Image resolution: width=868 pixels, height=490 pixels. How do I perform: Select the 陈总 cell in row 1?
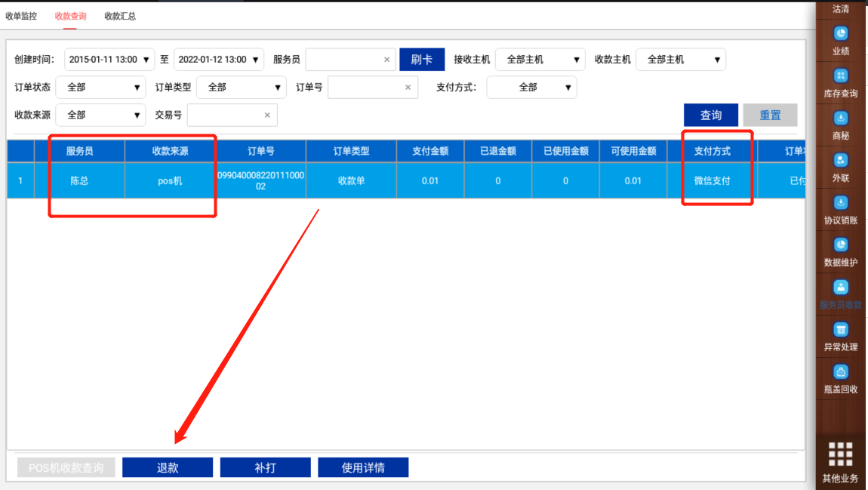coord(80,180)
